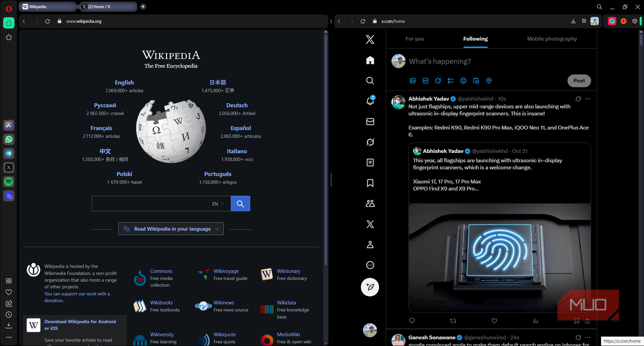Viewport: 644px width, 346px height.
Task: Reload the Wikipedia page
Action: (48, 21)
